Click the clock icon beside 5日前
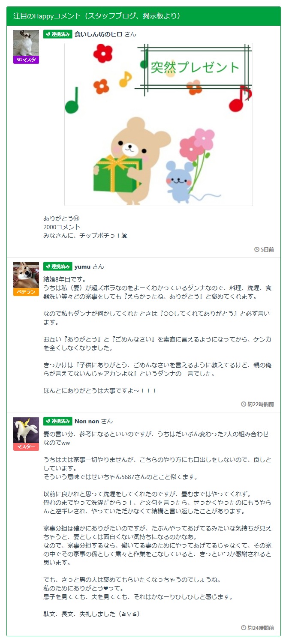This screenshot has width=289, height=644. click(x=257, y=249)
